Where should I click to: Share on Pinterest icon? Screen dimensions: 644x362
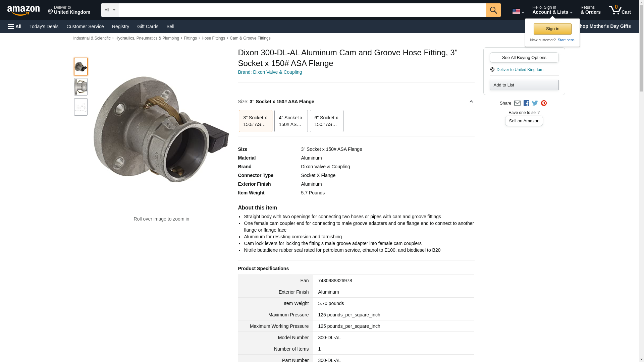tap(543, 103)
